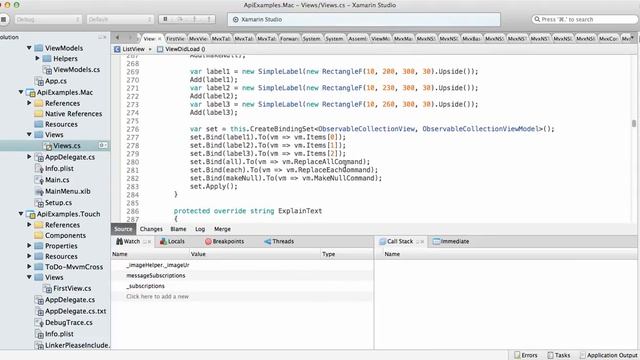Click the MainMenu.xib file icon
640x360 pixels.
[39, 191]
